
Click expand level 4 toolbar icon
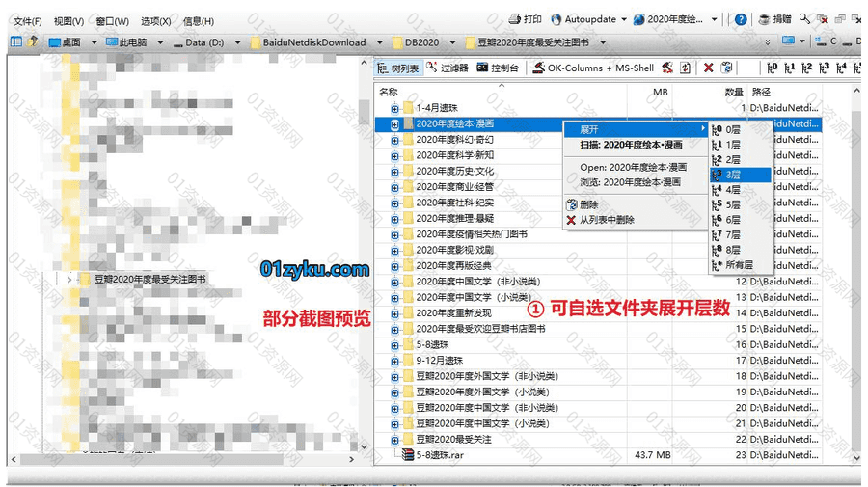tap(841, 68)
